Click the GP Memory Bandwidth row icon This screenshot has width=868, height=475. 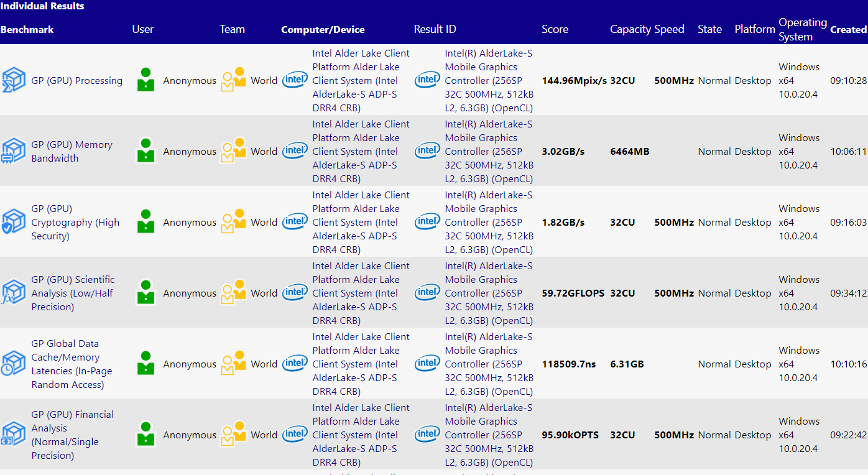pyautogui.click(x=14, y=151)
